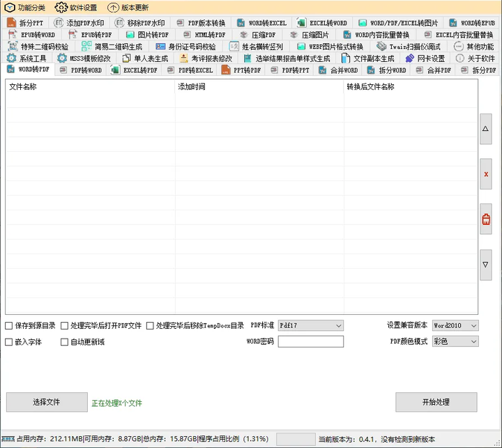Move selected file up with triangle button

[x=486, y=129]
